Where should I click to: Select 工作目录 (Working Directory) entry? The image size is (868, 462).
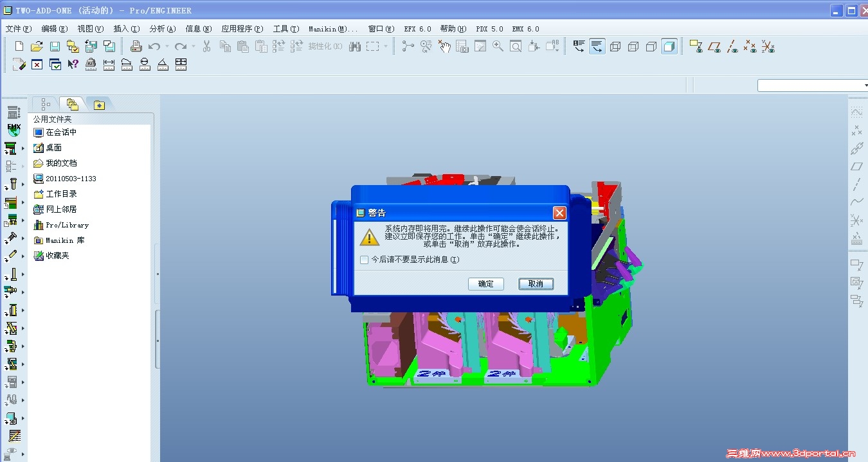click(55, 194)
